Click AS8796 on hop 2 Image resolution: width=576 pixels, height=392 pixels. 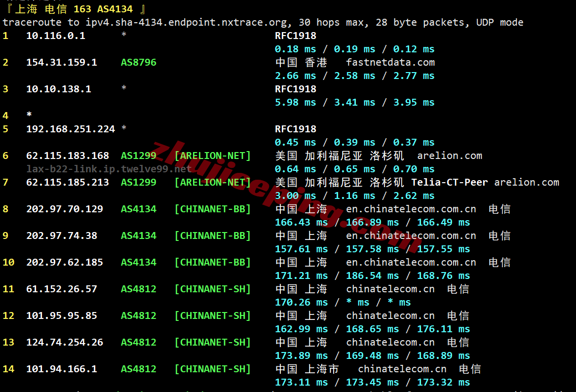point(139,63)
